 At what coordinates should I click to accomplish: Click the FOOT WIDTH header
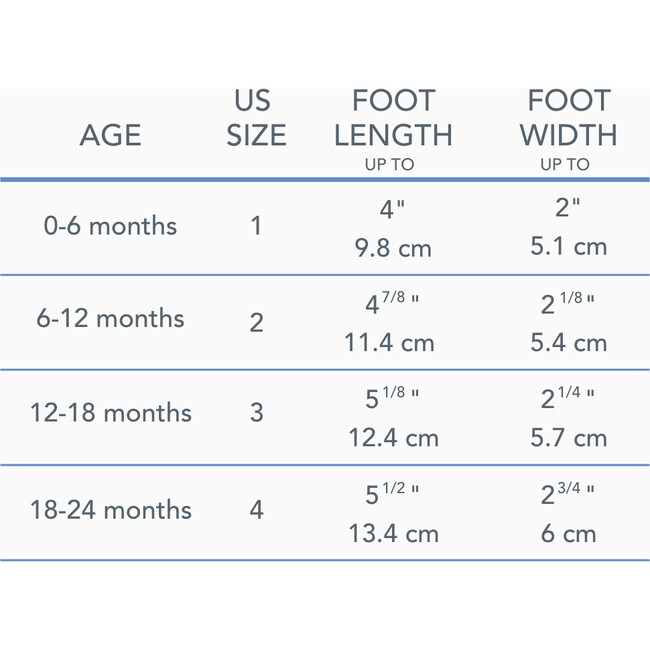tap(567, 118)
